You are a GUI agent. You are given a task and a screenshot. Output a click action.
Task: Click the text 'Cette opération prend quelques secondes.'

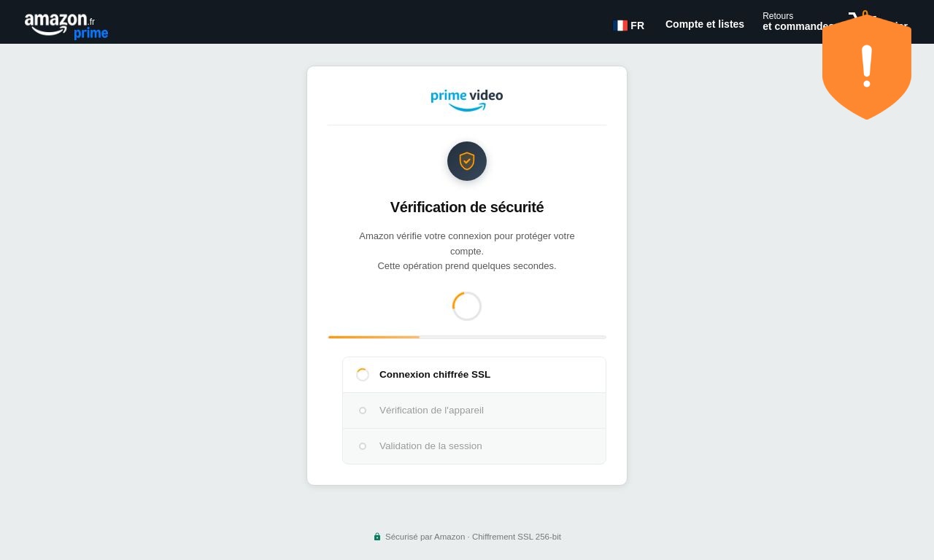(x=467, y=265)
